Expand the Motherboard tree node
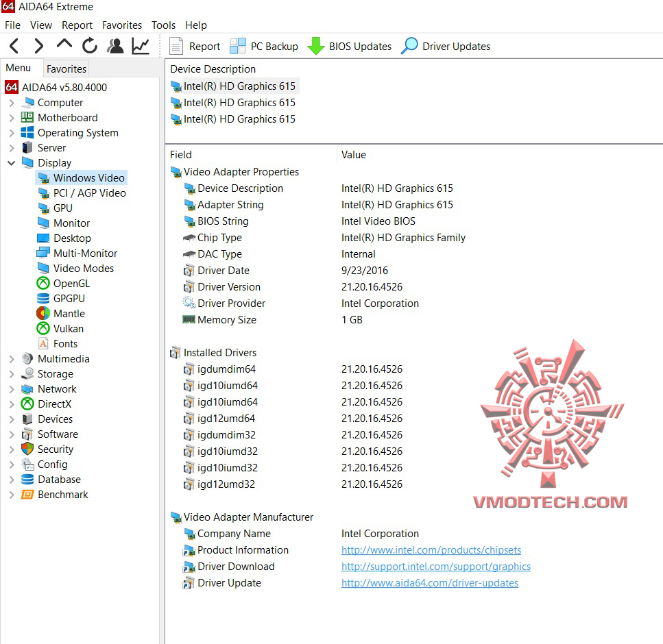Screen dimensions: 663x644 coord(12,118)
